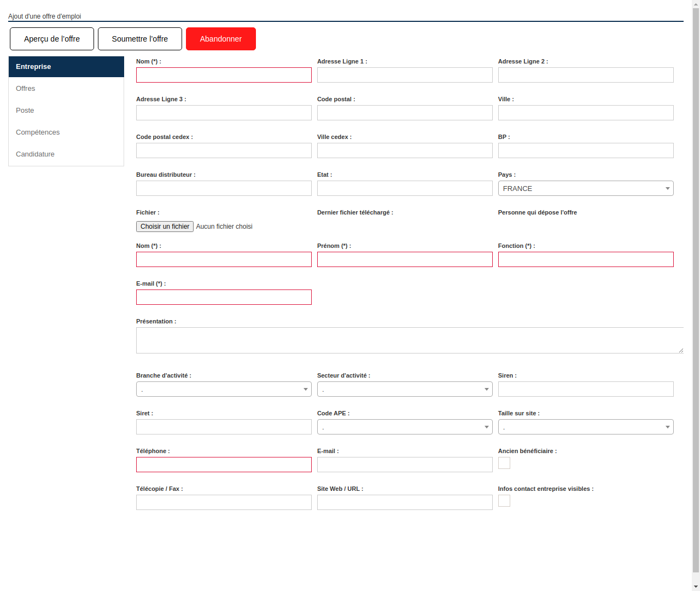700x591 pixels.
Task: Check the Ancien bénéficiaire checkbox
Action: pos(504,462)
